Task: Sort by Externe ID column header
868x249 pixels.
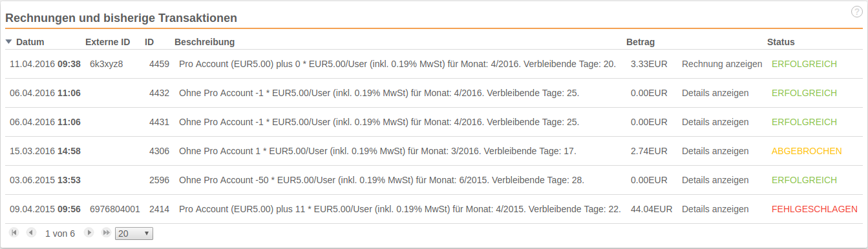Action: point(107,42)
